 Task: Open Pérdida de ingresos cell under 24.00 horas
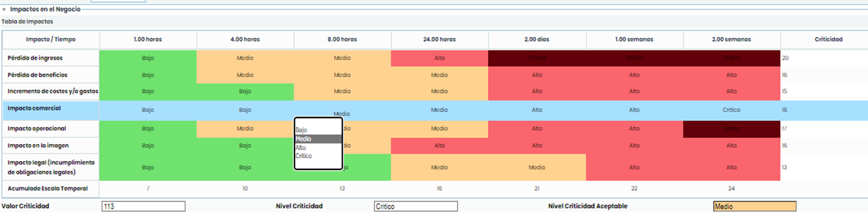pyautogui.click(x=439, y=58)
